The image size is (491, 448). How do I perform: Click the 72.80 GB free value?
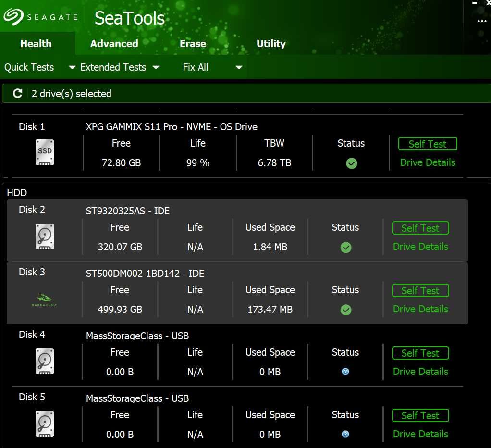[x=121, y=163]
